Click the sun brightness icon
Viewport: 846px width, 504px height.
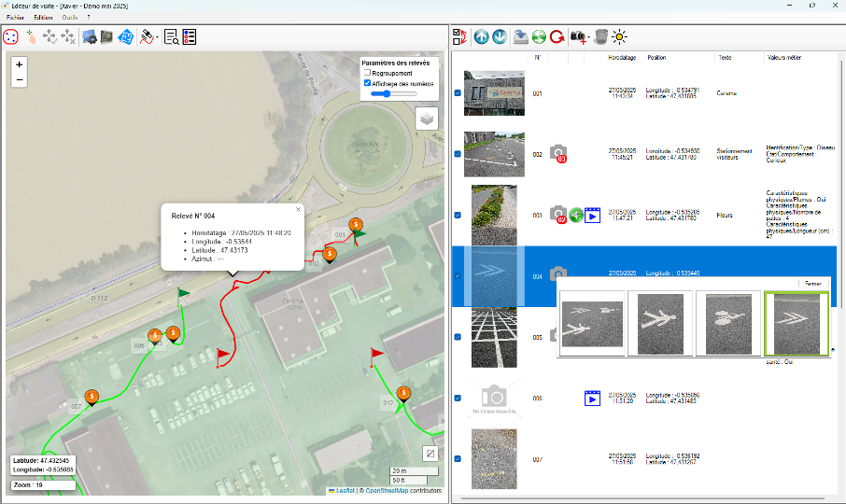click(x=620, y=37)
